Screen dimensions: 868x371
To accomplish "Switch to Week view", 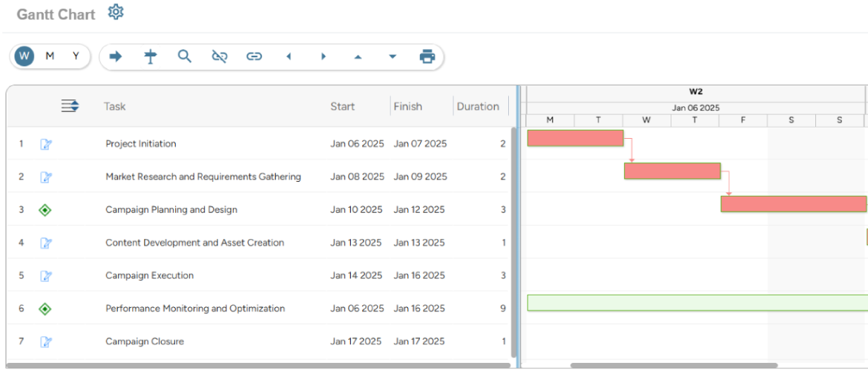I will (x=24, y=56).
